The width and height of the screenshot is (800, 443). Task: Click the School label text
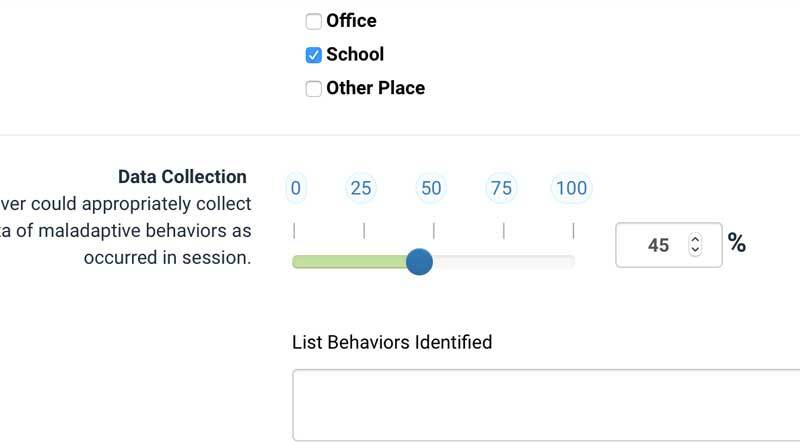(355, 55)
